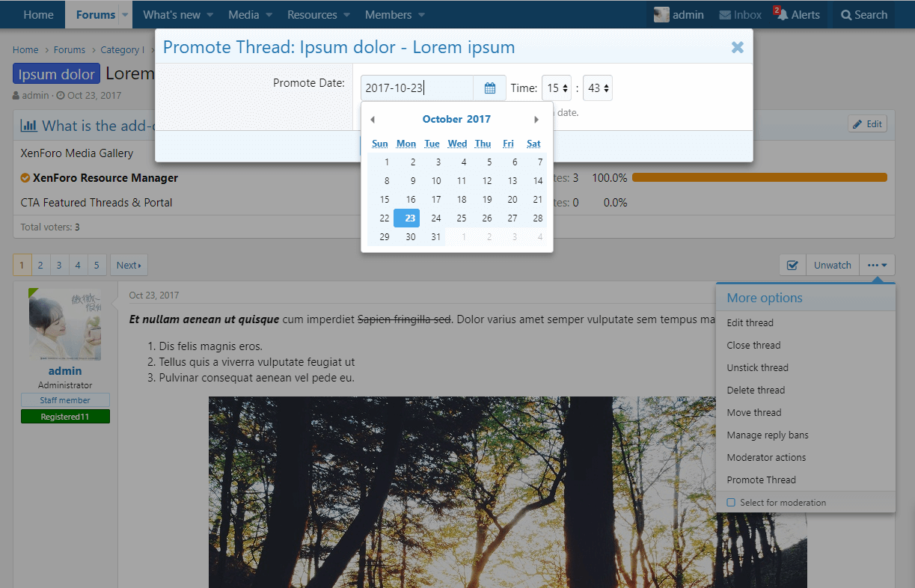Image resolution: width=915 pixels, height=588 pixels.
Task: Jump to page 3 of thread
Action: [x=59, y=265]
